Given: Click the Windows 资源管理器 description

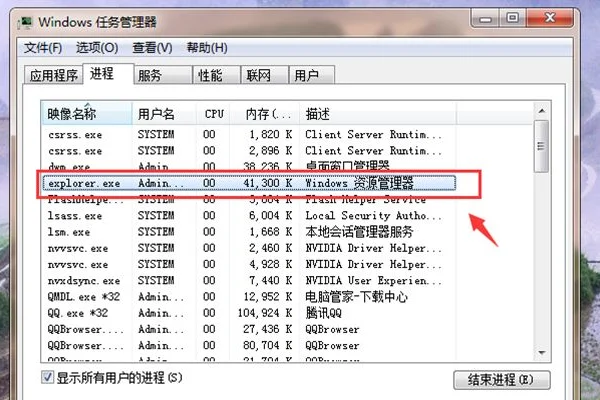Looking at the screenshot, I should [x=359, y=183].
